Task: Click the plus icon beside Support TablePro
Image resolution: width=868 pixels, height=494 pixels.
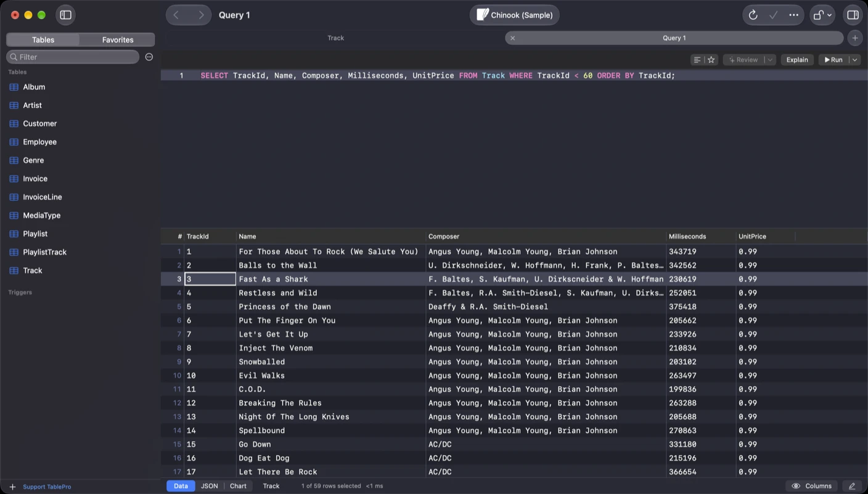Action: point(12,487)
